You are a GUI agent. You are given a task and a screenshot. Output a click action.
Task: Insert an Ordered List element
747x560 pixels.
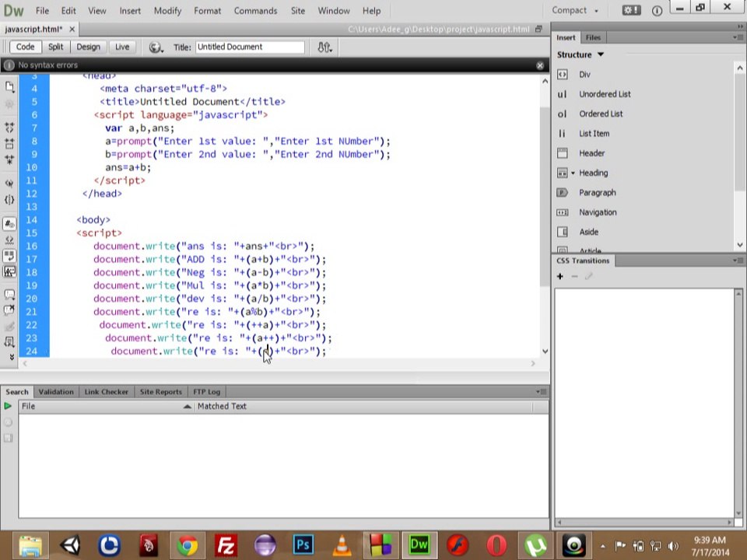point(601,114)
